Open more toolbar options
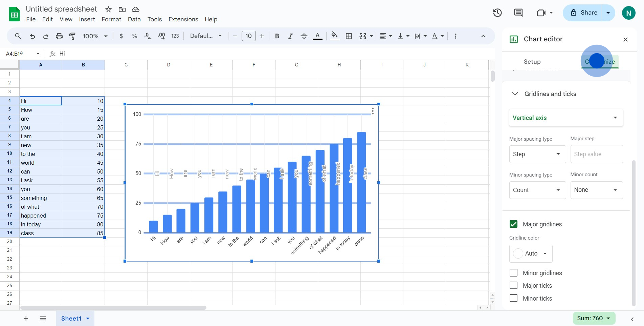Screen dimensions: 644x326 (x=456, y=36)
